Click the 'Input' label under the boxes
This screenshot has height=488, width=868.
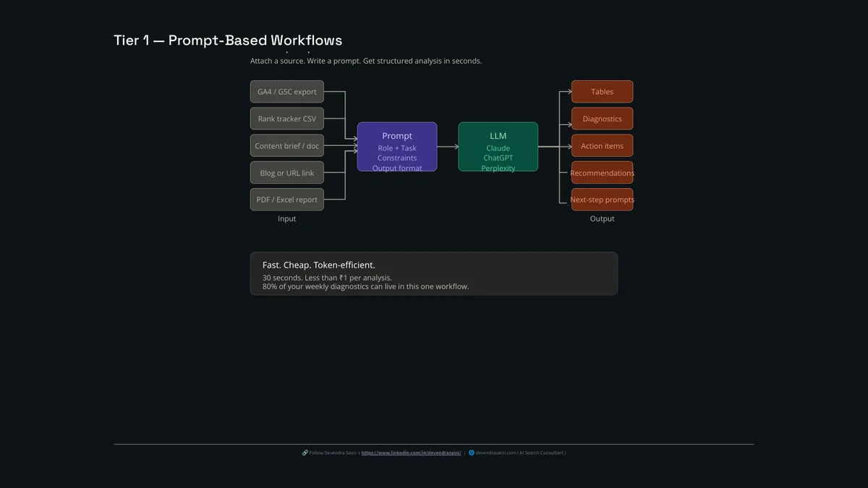(x=286, y=218)
